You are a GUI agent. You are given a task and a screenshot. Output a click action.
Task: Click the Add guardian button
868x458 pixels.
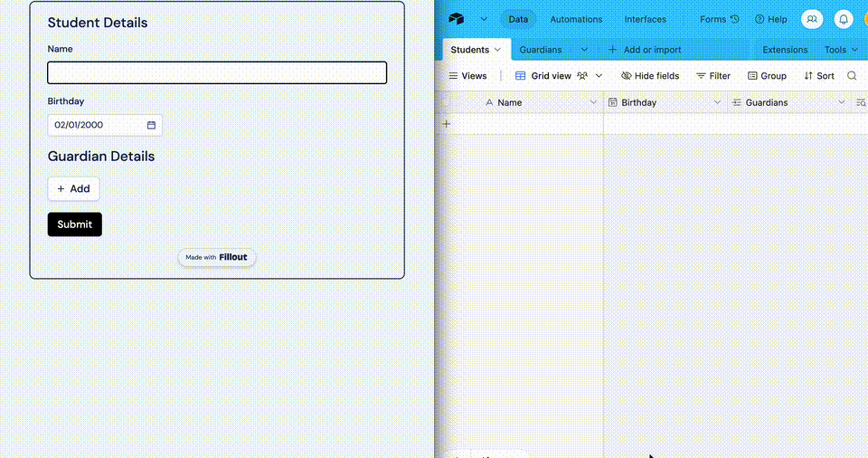[x=73, y=188]
